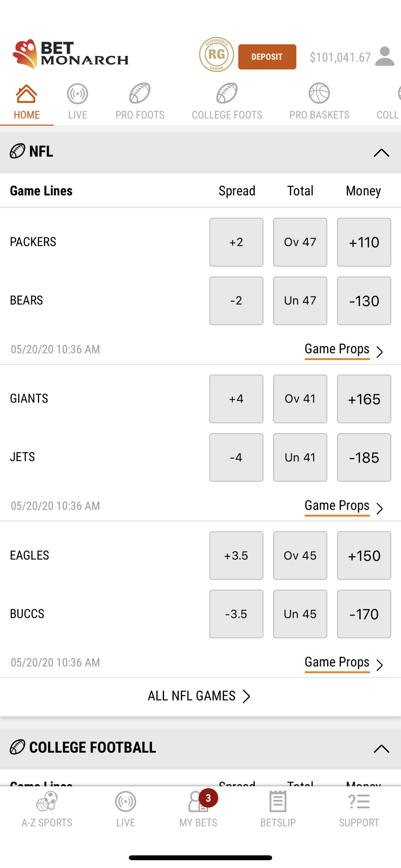Image resolution: width=401 pixels, height=868 pixels.
Task: Collapse the NFL section
Action: pyautogui.click(x=381, y=153)
